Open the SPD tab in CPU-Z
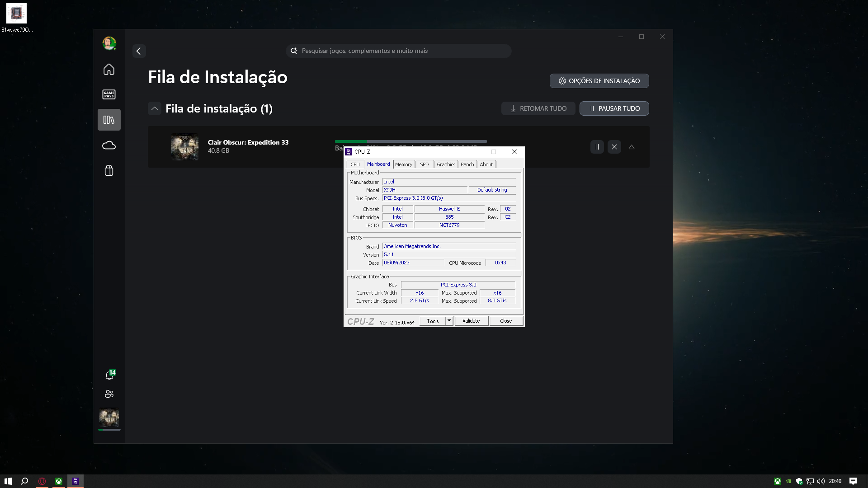The width and height of the screenshot is (868, 488). click(x=424, y=164)
